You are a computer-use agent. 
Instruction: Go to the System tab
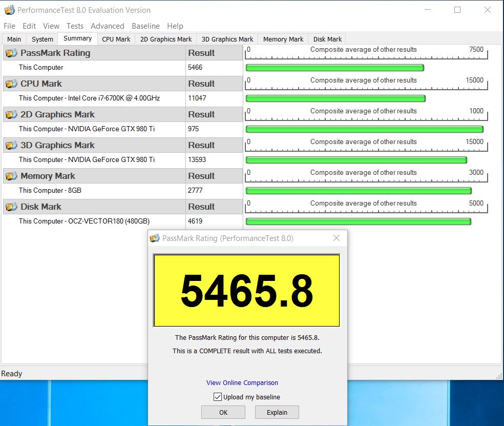click(x=42, y=39)
